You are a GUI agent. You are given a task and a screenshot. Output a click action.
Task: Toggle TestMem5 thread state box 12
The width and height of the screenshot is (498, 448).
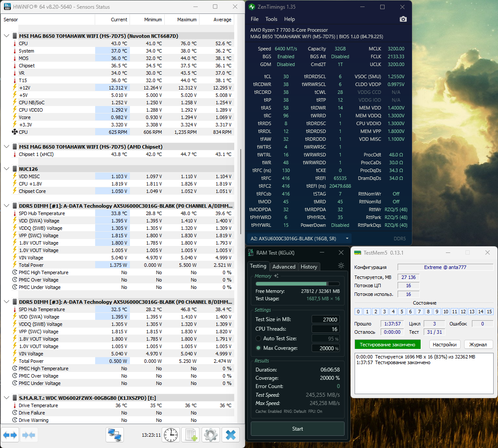click(x=463, y=312)
